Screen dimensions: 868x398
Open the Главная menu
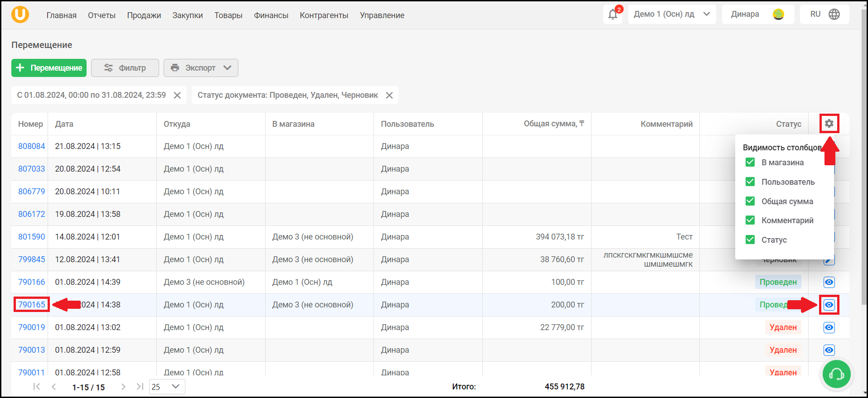click(62, 15)
